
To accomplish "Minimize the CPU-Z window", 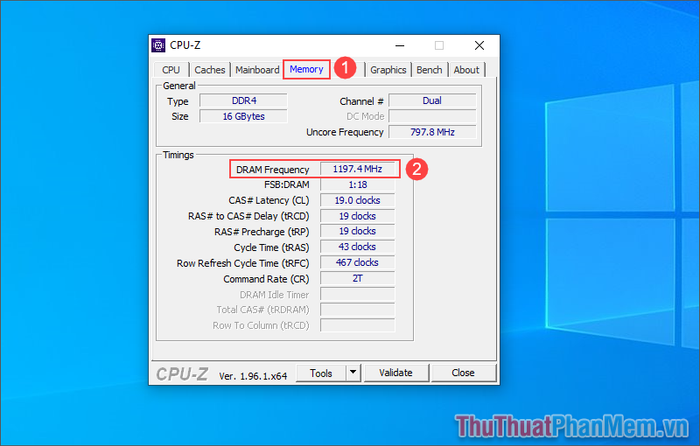I will (400, 46).
